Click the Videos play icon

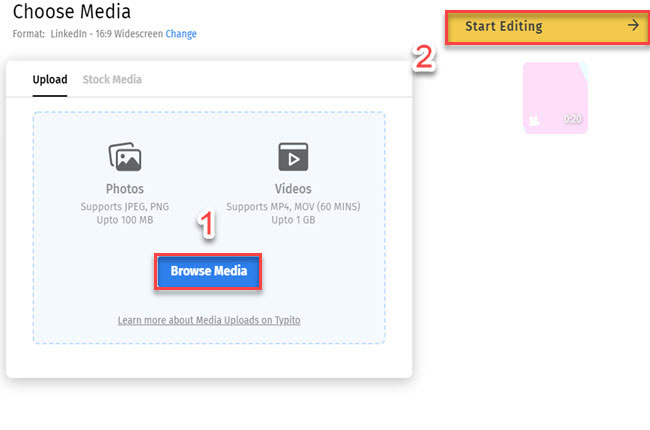pos(293,157)
